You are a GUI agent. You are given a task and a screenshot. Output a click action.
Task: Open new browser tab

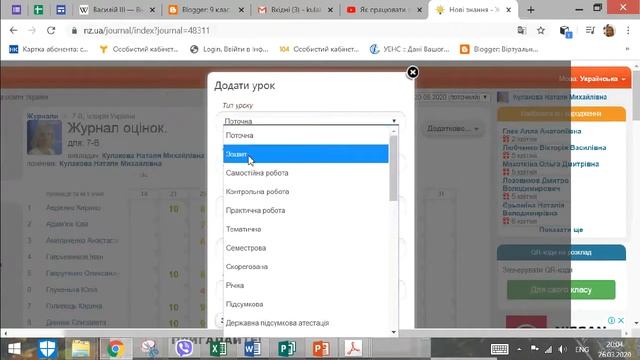pyautogui.click(x=531, y=10)
